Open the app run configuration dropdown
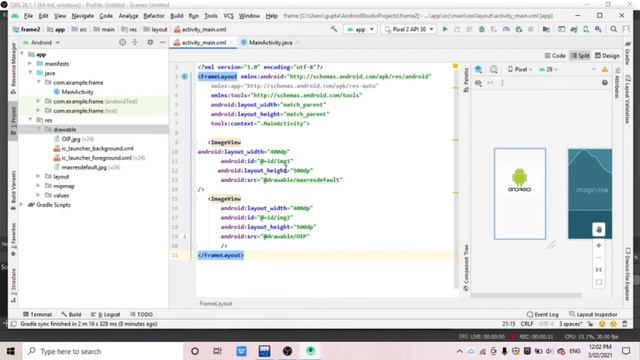Image resolution: width=640 pixels, height=360 pixels. [360, 29]
